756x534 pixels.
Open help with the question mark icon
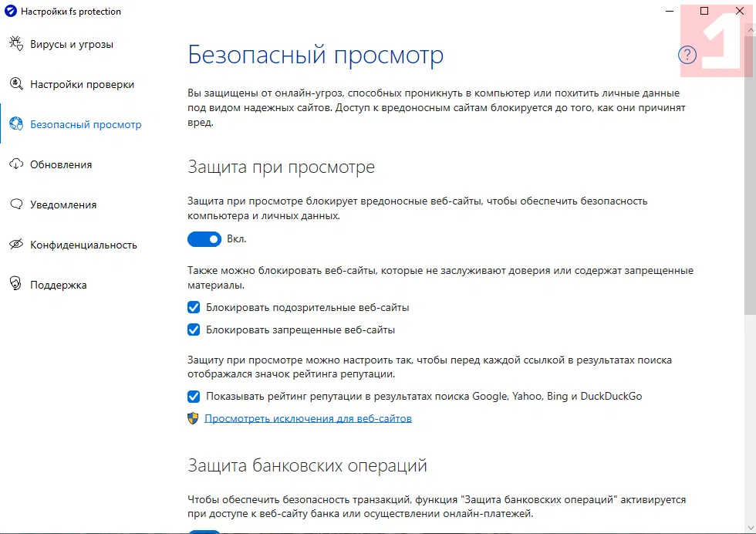(687, 55)
